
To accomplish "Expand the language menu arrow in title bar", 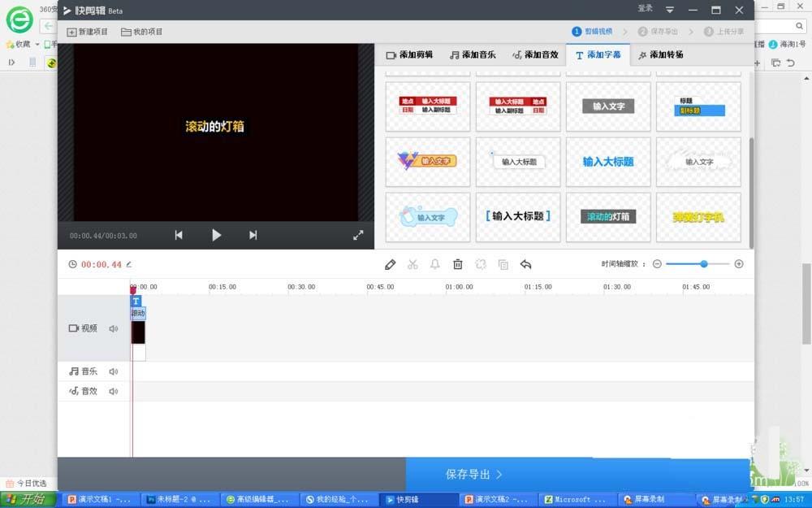I will click(x=670, y=11).
